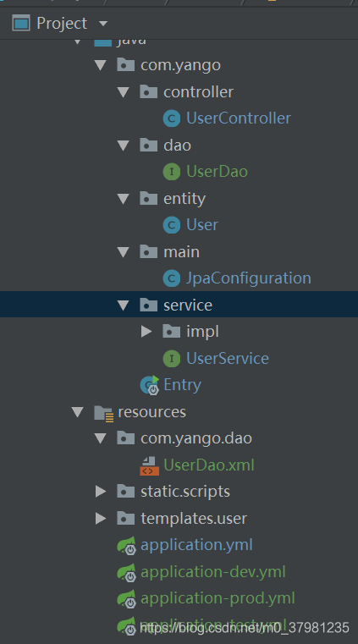This screenshot has height=644, width=358.
Task: Click the controller package folder icon
Action: [149, 91]
